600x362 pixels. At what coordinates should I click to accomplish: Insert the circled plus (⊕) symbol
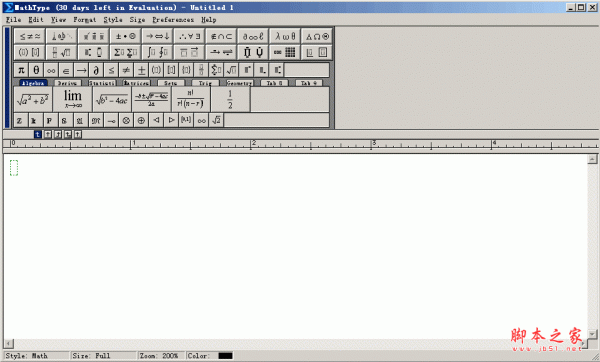[141, 121]
